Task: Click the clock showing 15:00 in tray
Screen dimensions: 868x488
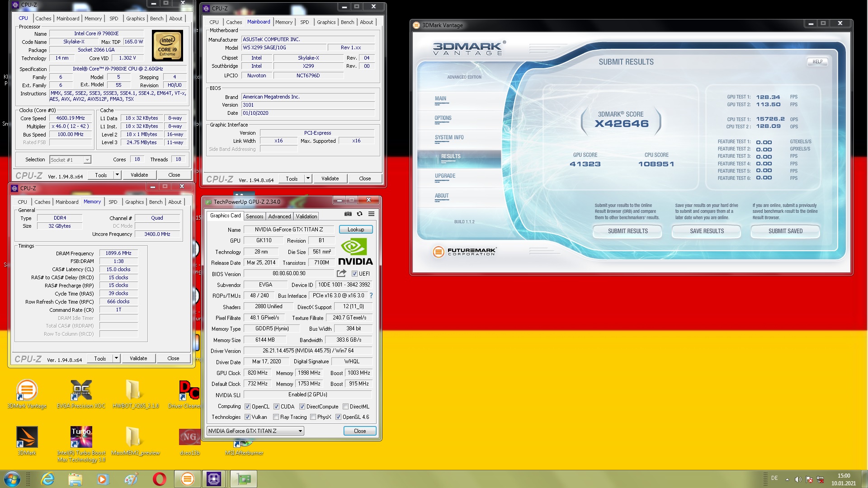Action: (x=844, y=476)
